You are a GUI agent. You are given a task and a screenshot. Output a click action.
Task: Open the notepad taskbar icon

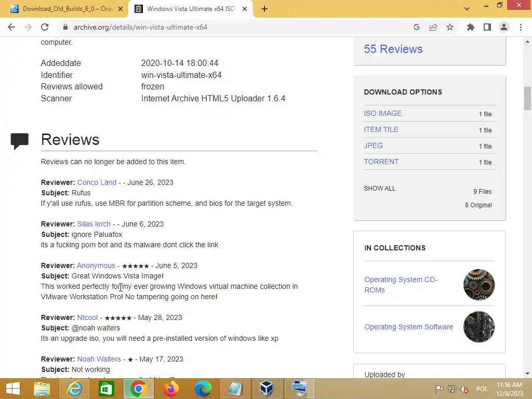coord(235,389)
